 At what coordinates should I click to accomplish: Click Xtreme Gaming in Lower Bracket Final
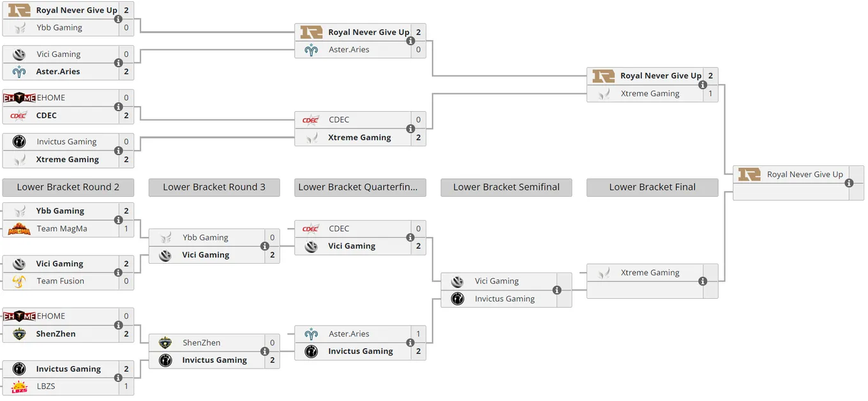coord(650,273)
